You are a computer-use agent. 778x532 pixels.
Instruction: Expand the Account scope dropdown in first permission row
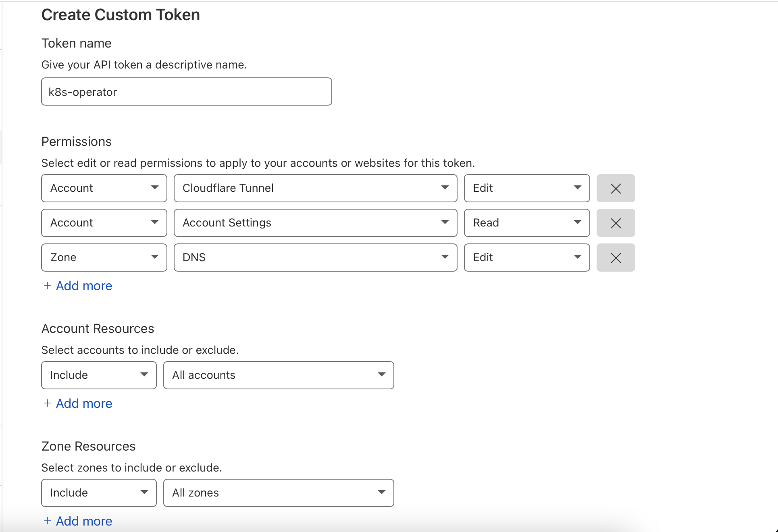point(104,188)
